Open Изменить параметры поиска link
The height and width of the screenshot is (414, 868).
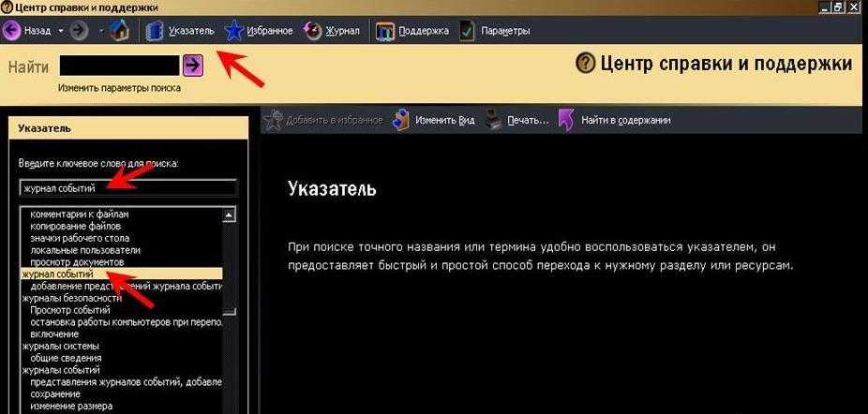119,87
